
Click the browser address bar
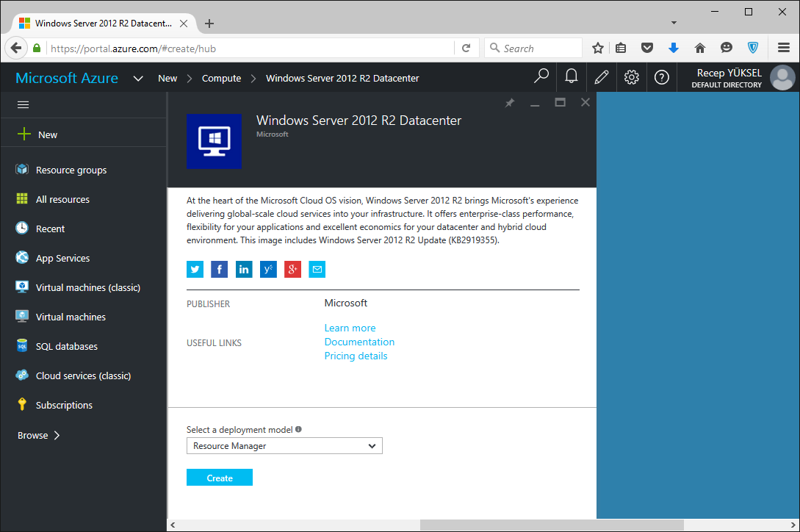pyautogui.click(x=250, y=48)
